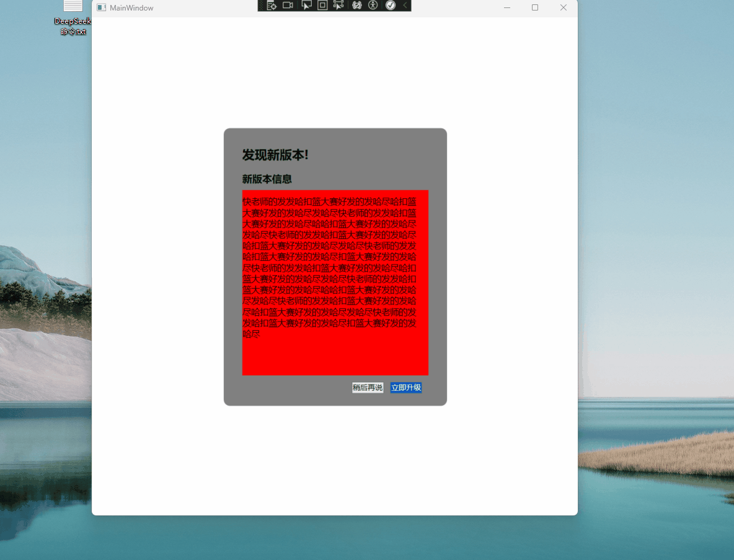Open binding failures braces icon
734x560 pixels.
coord(357,6)
